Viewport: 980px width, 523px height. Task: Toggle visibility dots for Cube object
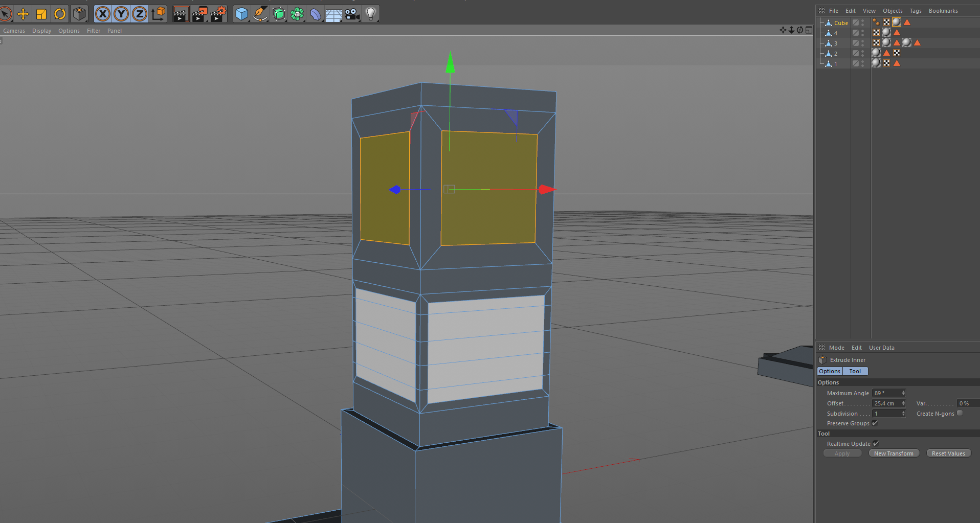click(x=863, y=22)
